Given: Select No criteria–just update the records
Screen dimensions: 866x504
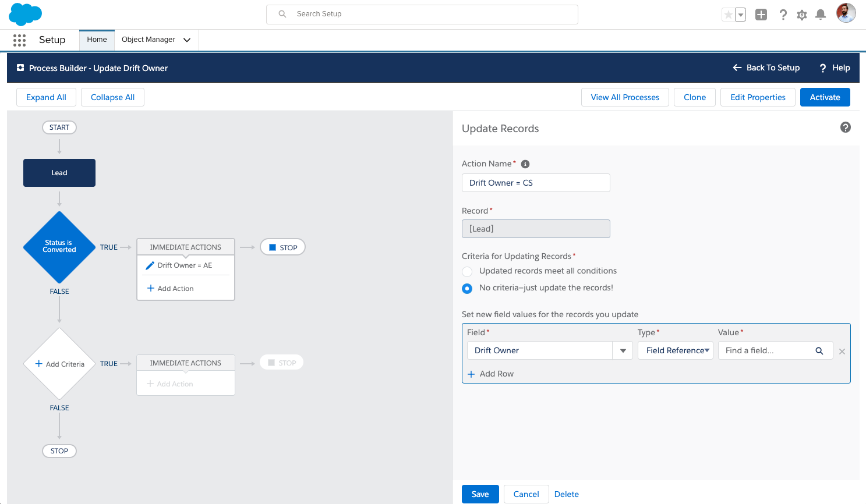Looking at the screenshot, I should click(x=467, y=288).
